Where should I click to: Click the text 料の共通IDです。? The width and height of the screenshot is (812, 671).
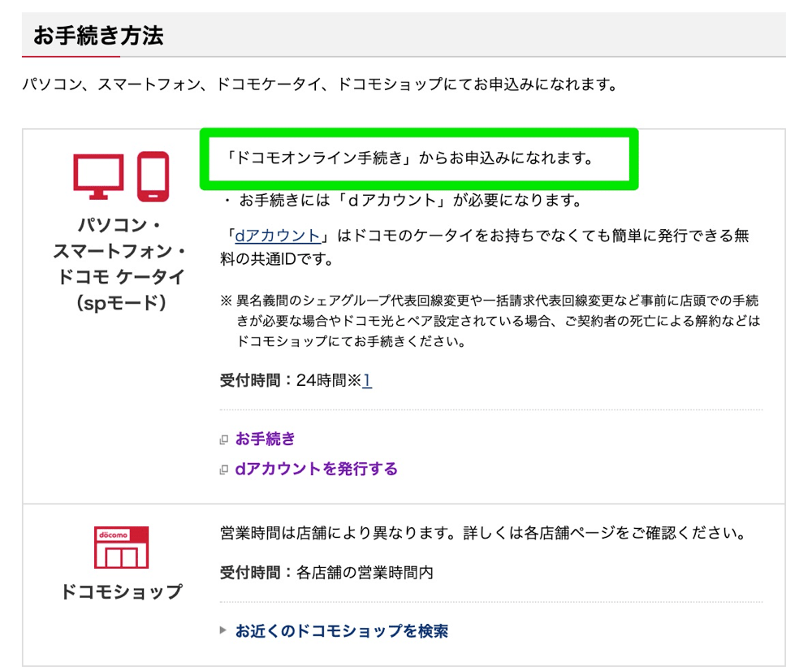tap(278, 259)
